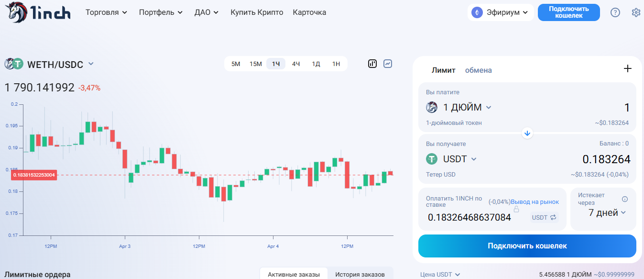
Task: Expand the Цена USDT dropdown
Action: (440, 275)
